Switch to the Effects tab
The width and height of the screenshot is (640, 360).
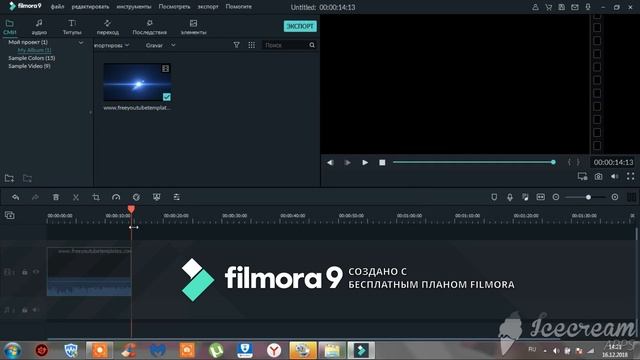pos(149,27)
